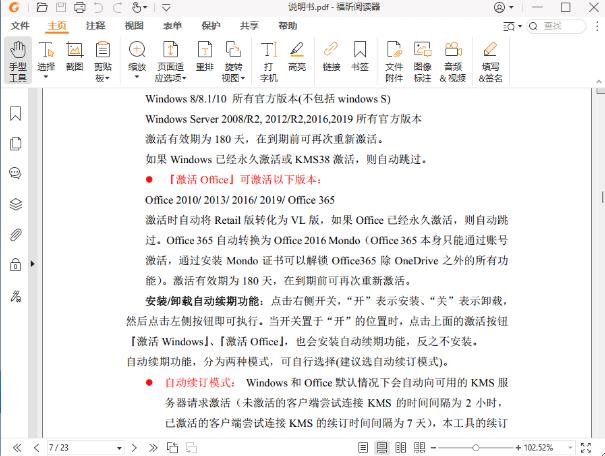This screenshot has width=605, height=456.
Task: Open the Attachments sidebar panel
Action: point(15,235)
